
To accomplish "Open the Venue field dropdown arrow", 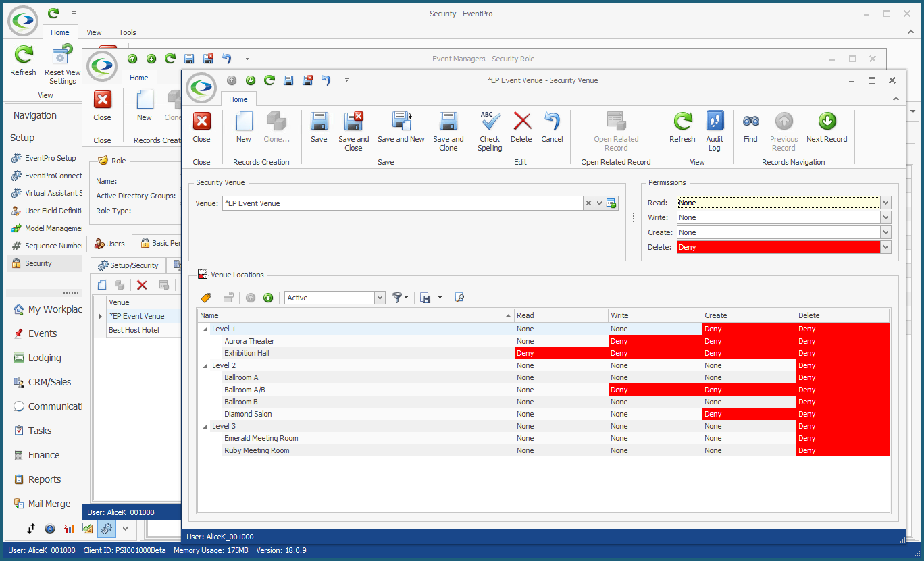I will (x=599, y=203).
